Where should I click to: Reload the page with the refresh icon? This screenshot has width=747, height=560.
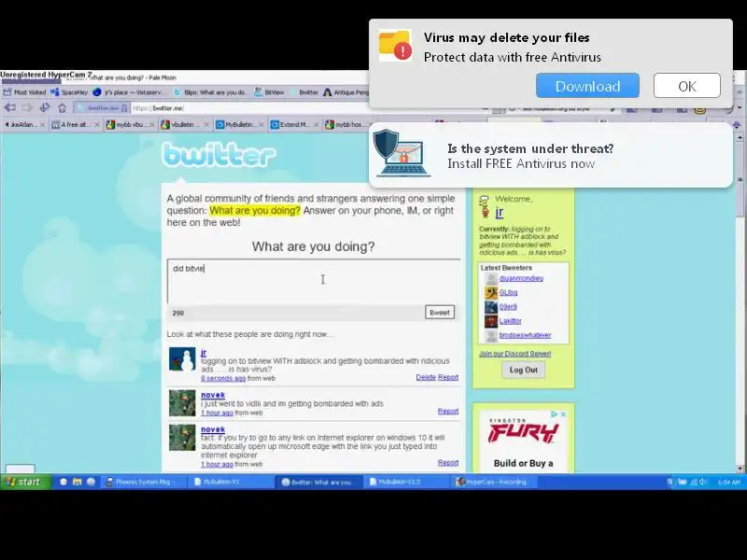click(x=44, y=108)
